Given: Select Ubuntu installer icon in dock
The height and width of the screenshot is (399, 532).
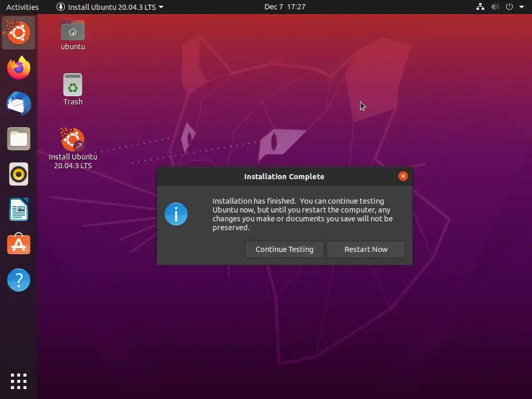Looking at the screenshot, I should [19, 33].
